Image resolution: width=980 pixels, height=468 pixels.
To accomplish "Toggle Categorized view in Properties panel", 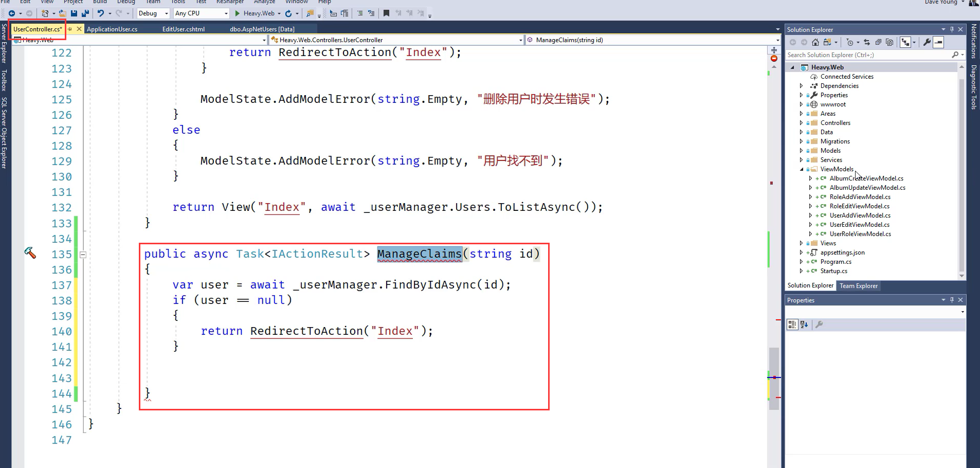I will [792, 325].
